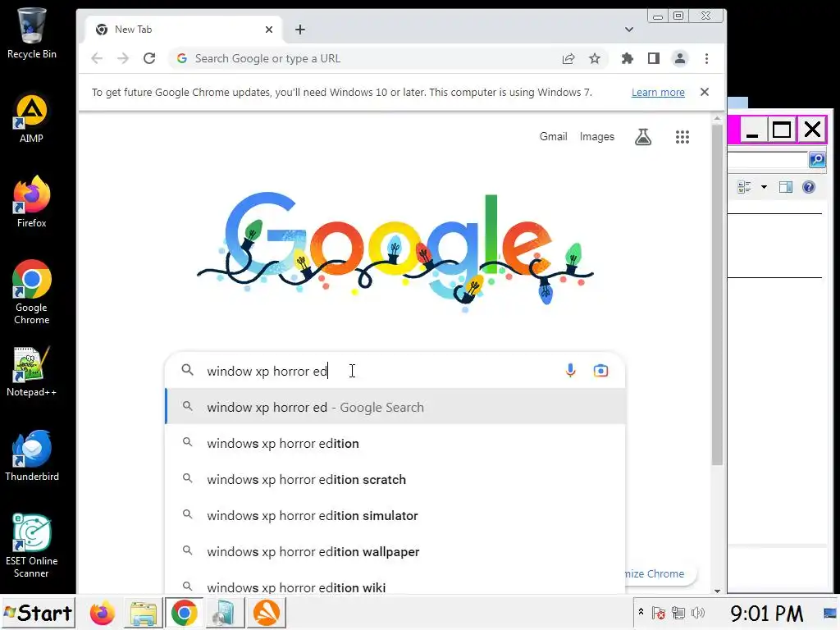Bookmark this tab with the star icon
This screenshot has height=630, width=840.
595,58
